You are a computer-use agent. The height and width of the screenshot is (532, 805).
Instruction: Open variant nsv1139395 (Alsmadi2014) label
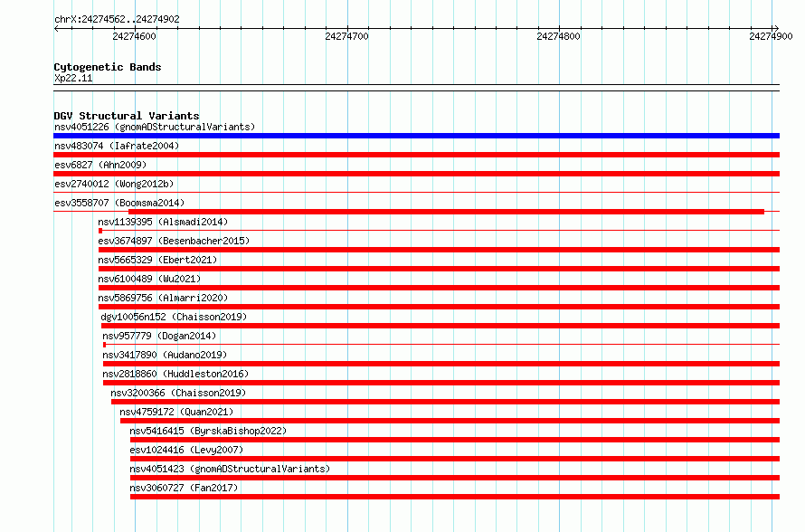click(163, 222)
